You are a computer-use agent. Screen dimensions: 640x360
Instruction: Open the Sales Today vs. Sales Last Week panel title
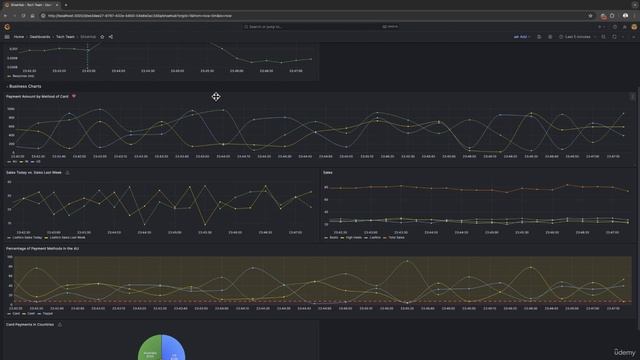pos(34,173)
